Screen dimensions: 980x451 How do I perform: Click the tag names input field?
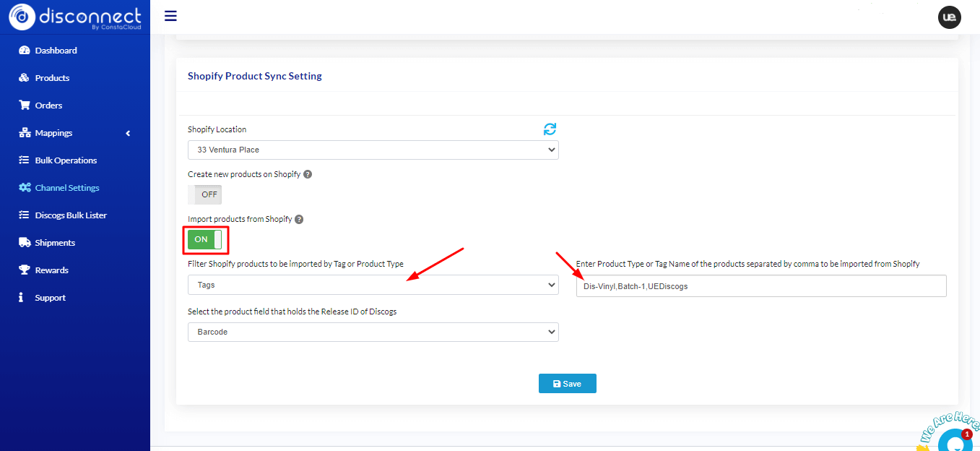(x=761, y=286)
